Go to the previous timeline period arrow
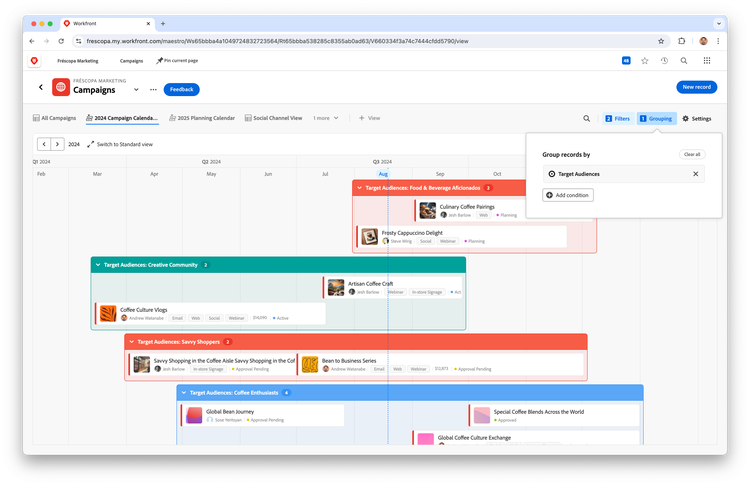 43,144
